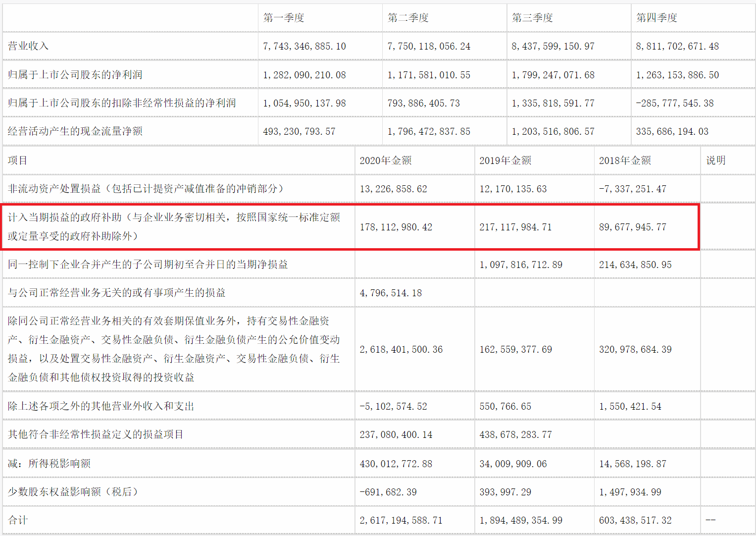Click value -691,682.39
This screenshot has width=756, height=536.
coord(389,492)
